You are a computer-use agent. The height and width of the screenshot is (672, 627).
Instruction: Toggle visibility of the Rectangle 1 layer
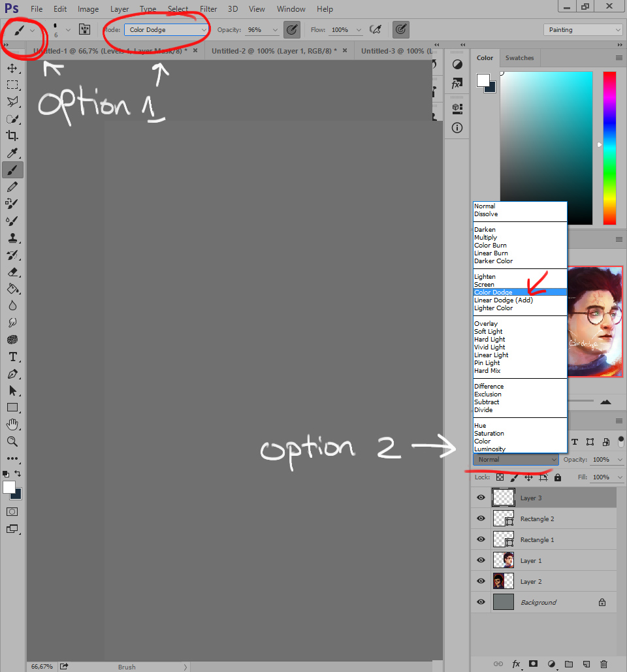481,539
